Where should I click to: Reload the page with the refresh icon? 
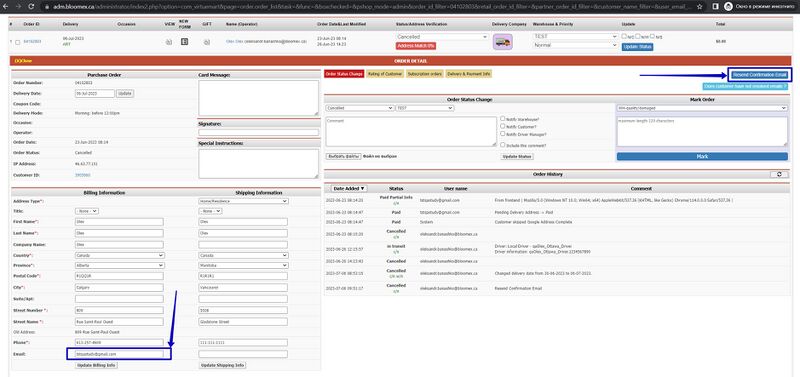point(31,7)
